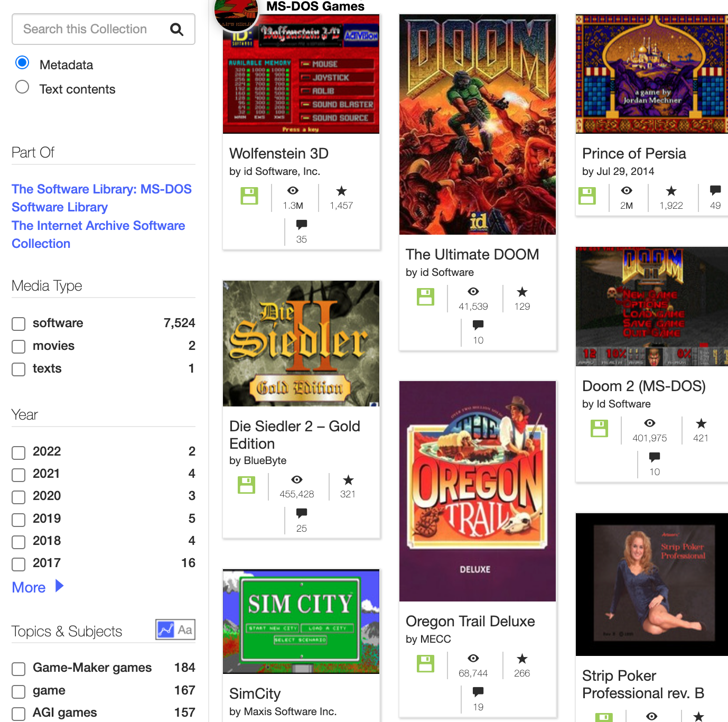
Task: Click Prince of Persia views eye icon
Action: point(627,191)
